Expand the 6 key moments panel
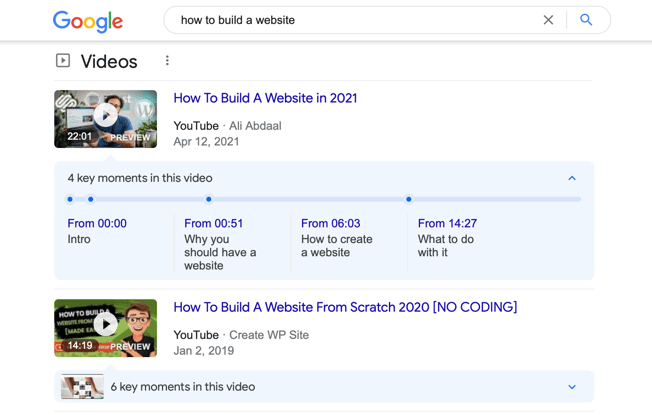652x415 pixels. tap(572, 387)
